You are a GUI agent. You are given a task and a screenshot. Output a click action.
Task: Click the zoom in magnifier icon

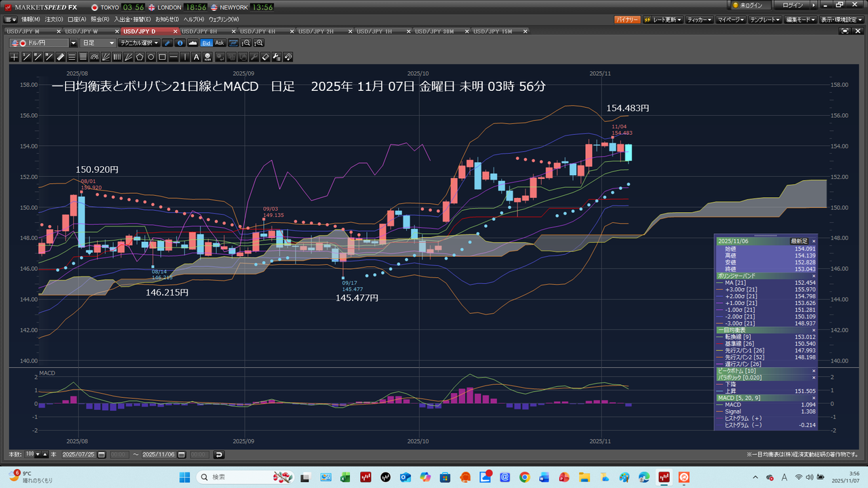(x=260, y=43)
